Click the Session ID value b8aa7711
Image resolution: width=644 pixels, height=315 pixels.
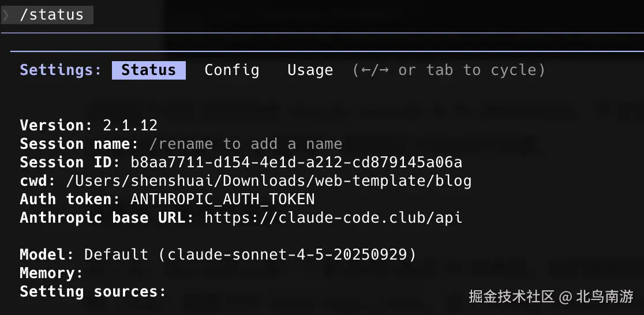point(296,162)
